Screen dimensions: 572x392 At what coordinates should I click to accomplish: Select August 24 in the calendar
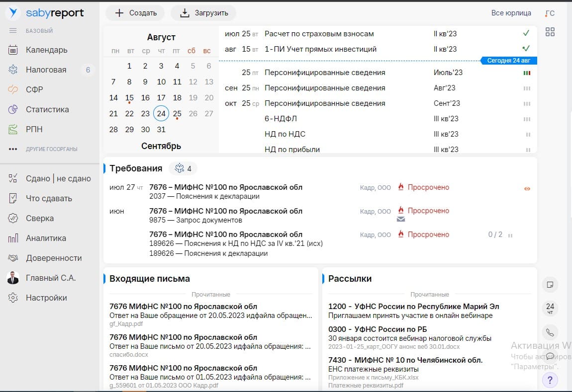pyautogui.click(x=161, y=114)
